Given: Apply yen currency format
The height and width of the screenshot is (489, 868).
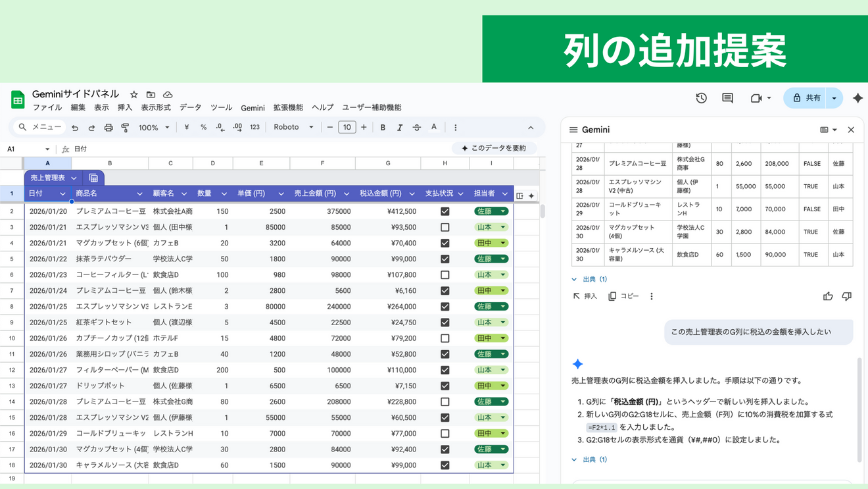Looking at the screenshot, I should click(187, 128).
